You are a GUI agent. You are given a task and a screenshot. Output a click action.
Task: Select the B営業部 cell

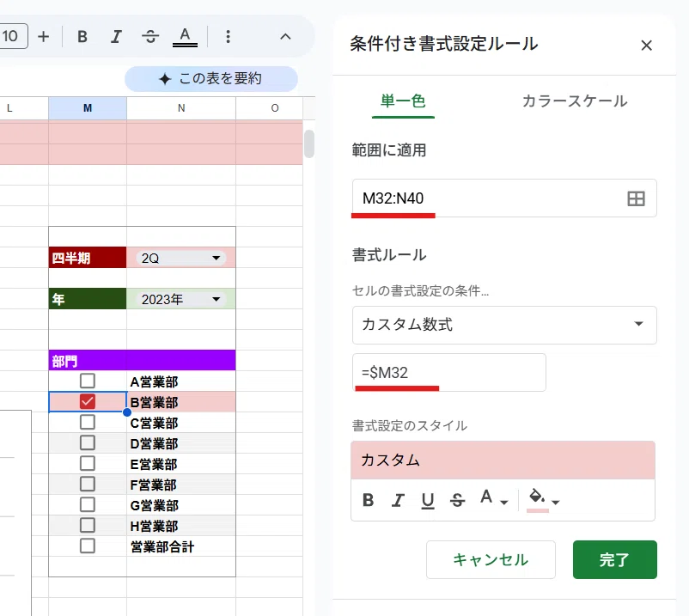[x=181, y=402]
